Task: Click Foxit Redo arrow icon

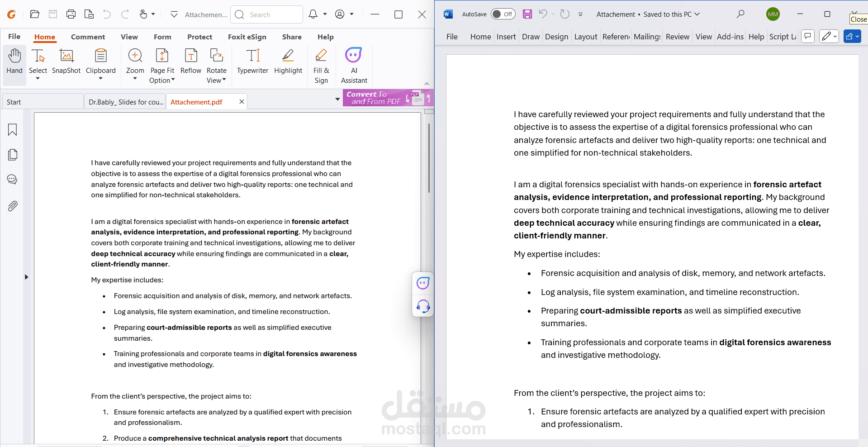Action: pos(125,14)
